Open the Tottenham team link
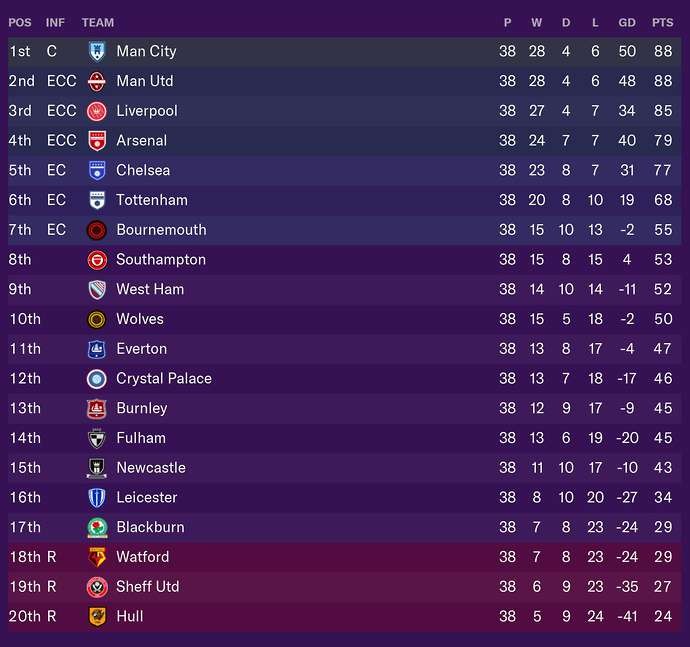 tap(151, 200)
